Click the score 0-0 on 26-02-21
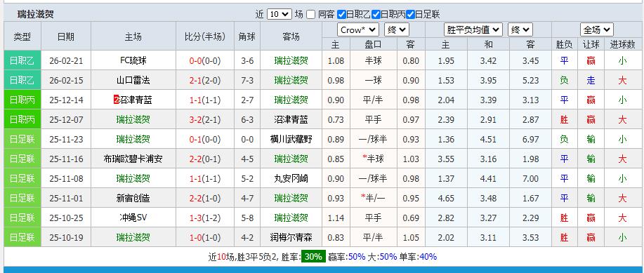The width and height of the screenshot is (644, 273). tap(195, 61)
